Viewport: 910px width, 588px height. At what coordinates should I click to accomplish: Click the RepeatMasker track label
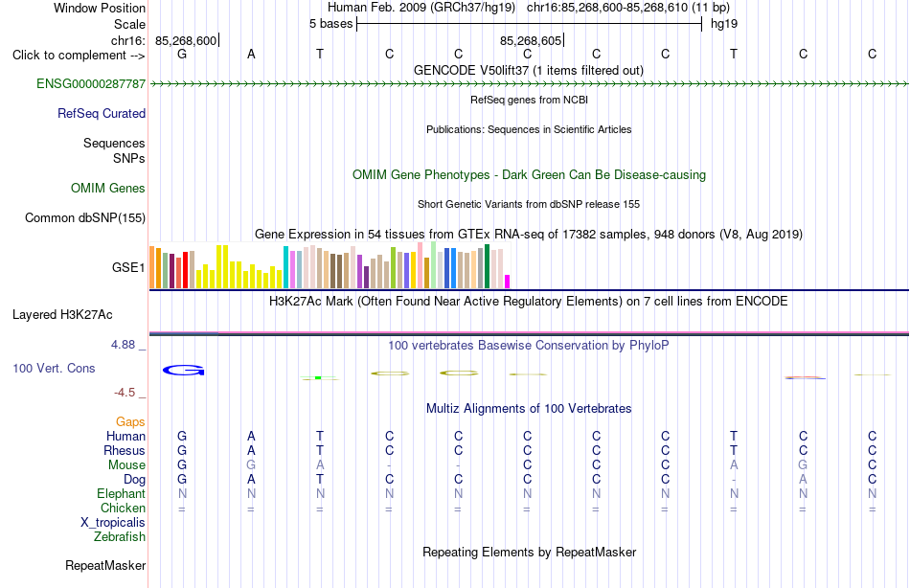tap(105, 565)
